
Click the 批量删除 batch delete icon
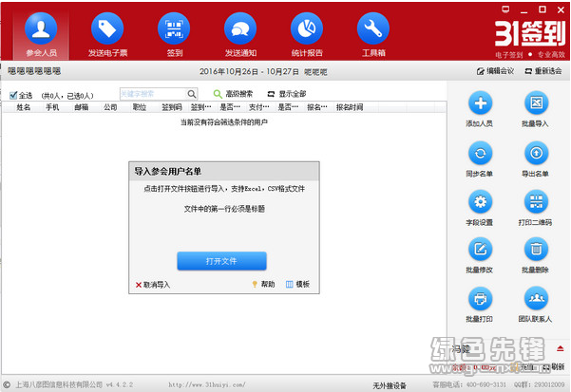point(536,250)
